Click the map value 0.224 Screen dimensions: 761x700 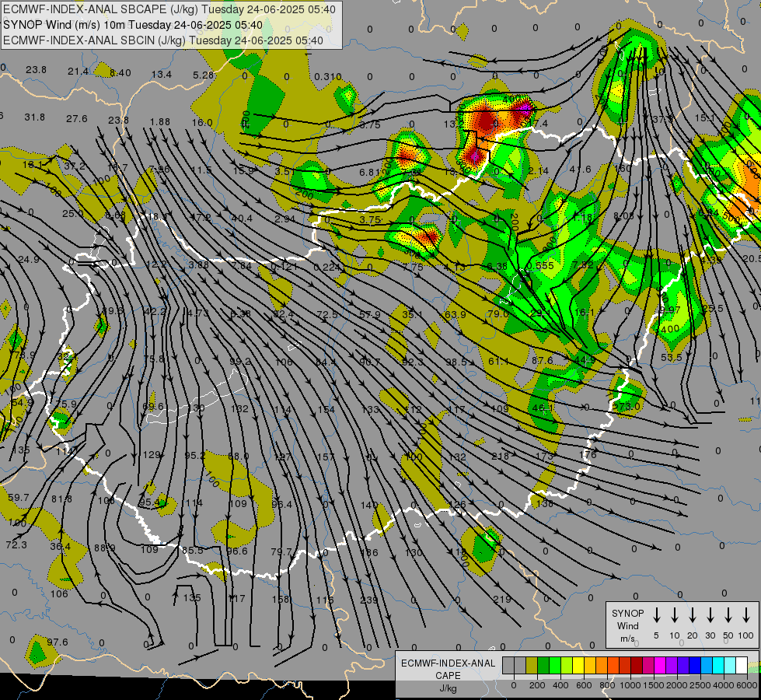[x=326, y=268]
